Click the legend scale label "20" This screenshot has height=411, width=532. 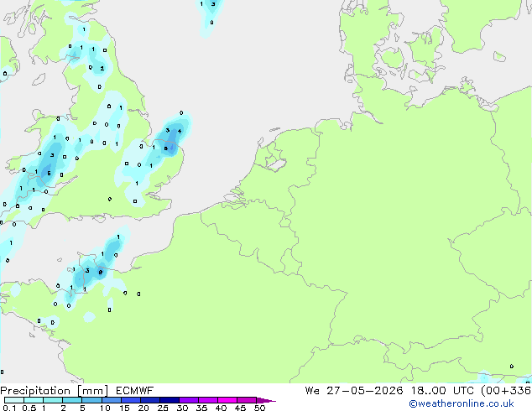(143, 408)
